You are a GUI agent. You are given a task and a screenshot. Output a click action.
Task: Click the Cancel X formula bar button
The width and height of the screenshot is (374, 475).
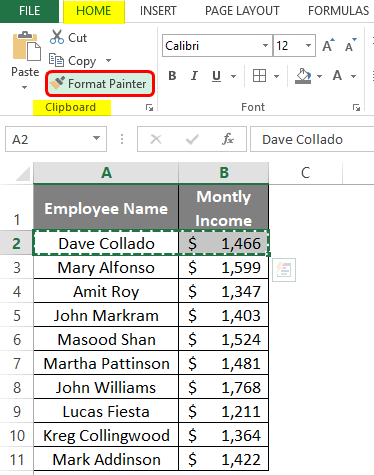click(156, 139)
